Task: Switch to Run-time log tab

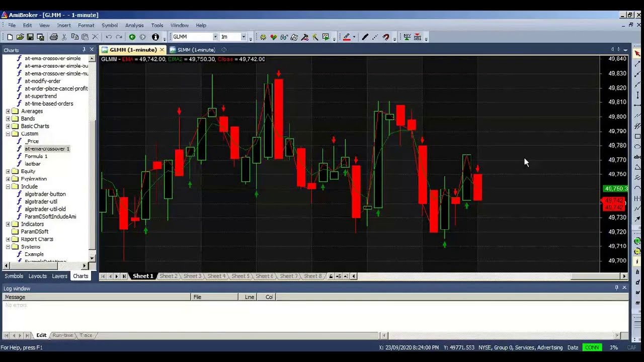Action: click(x=63, y=335)
